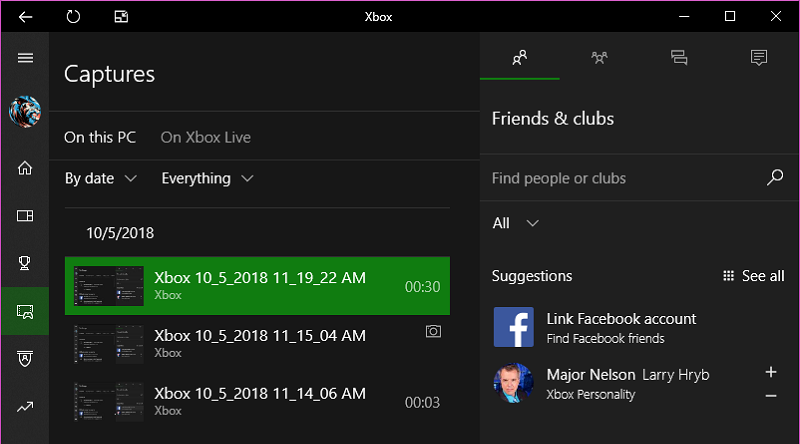The height and width of the screenshot is (444, 800).
Task: Open the Messages tab icon
Action: (x=679, y=58)
